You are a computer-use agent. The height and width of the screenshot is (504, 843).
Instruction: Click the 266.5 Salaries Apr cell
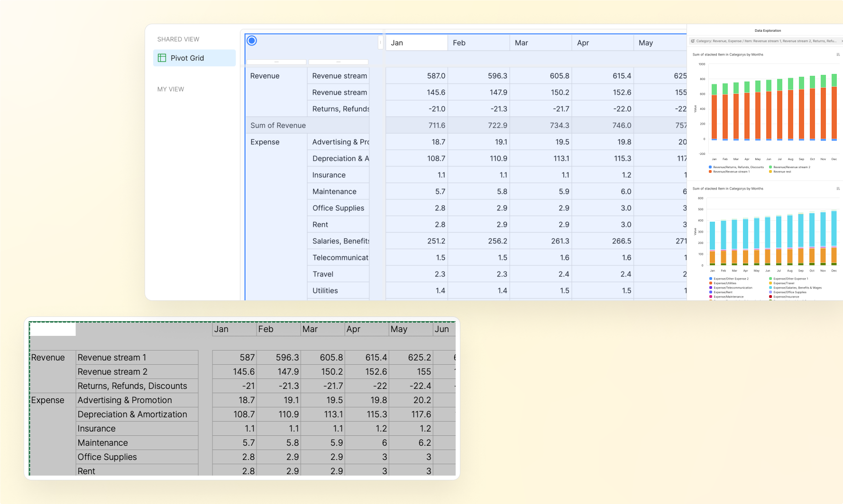603,241
